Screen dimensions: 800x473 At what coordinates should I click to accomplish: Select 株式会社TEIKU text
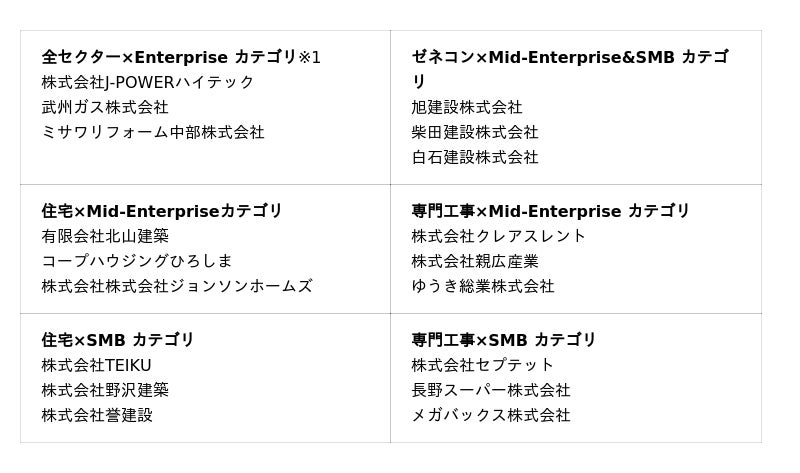tap(96, 365)
